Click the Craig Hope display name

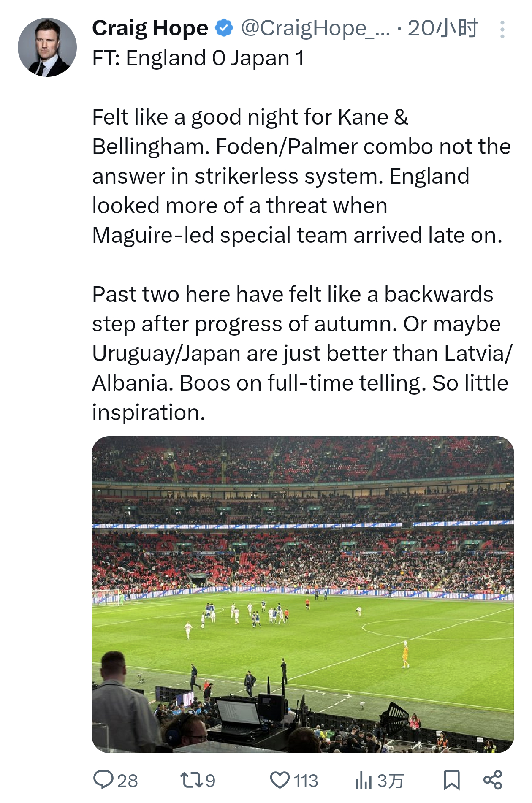click(x=150, y=28)
